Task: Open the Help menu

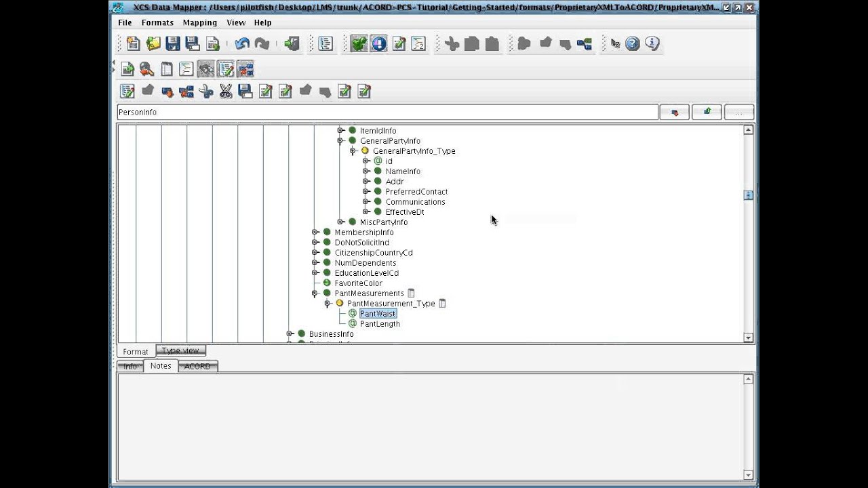Action: pos(262,22)
